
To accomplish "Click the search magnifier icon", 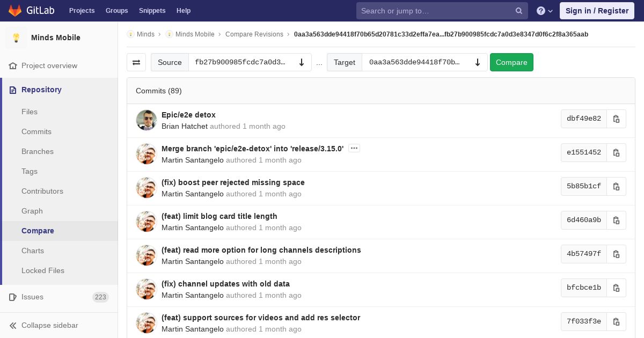I will coord(518,11).
